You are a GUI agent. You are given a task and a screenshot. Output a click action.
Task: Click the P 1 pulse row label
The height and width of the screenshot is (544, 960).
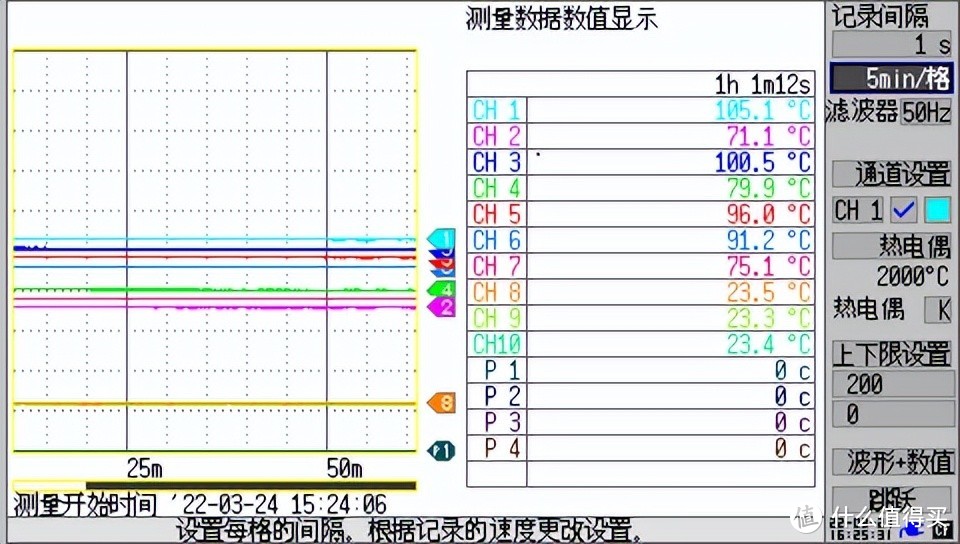501,370
